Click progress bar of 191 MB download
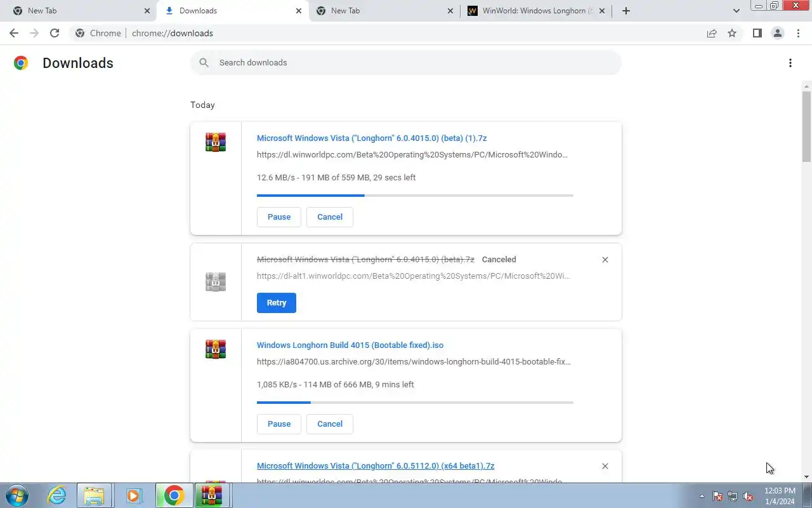Screen dimensions: 812x508 [415, 196]
